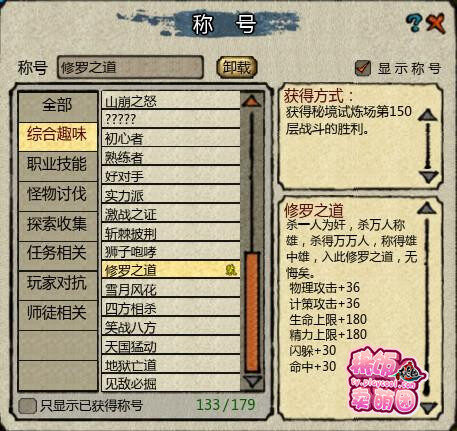Open the 怪物讨伐 category
This screenshot has height=431, width=457.
pos(57,194)
